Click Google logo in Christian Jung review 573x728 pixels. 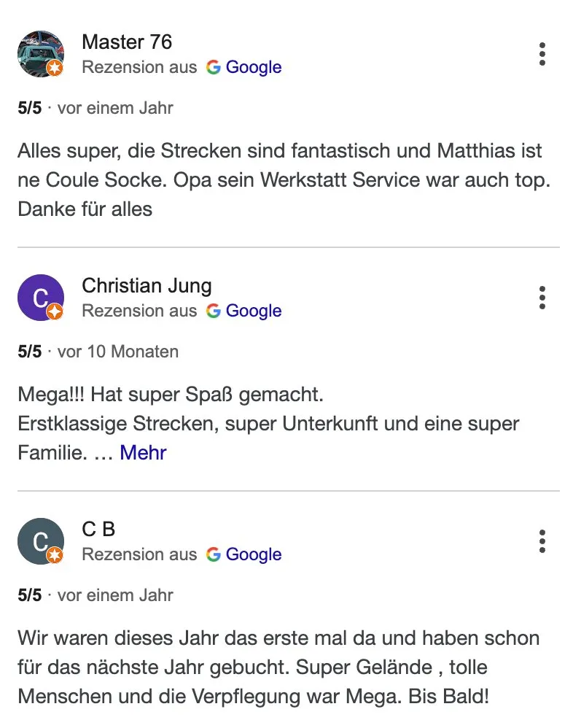(213, 311)
